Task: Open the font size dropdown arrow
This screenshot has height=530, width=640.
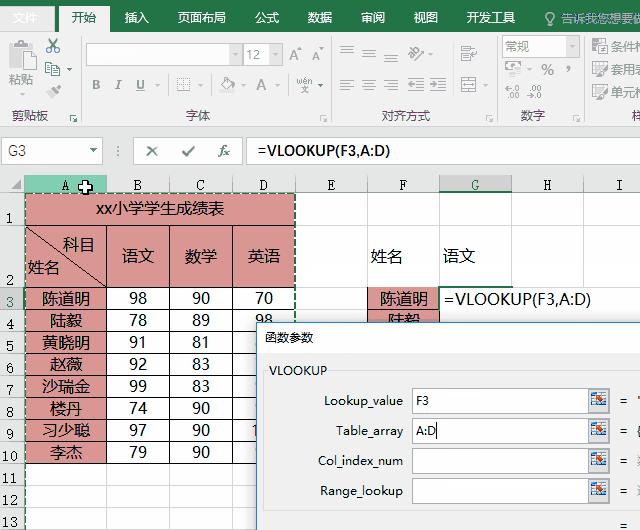Action: (x=276, y=54)
